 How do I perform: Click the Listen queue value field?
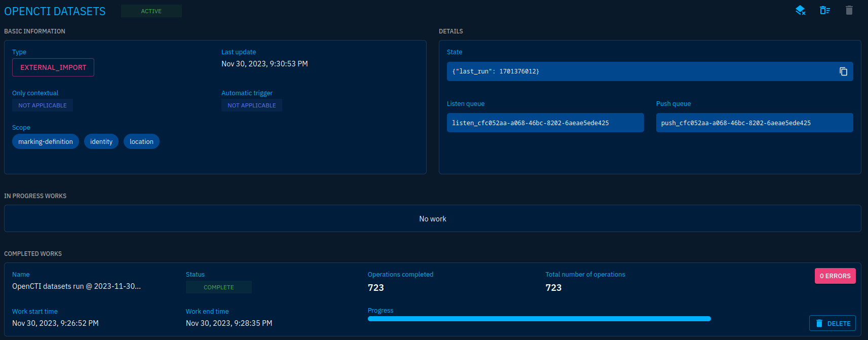tap(545, 123)
